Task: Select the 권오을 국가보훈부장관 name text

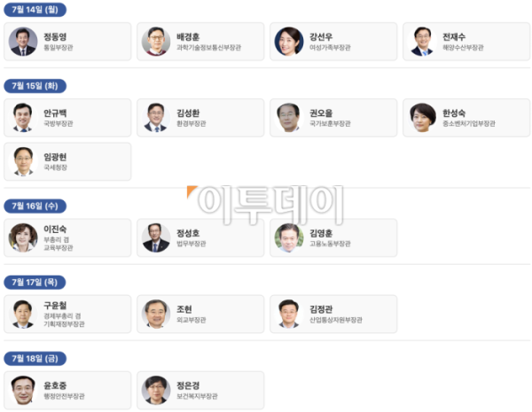Action: (321, 113)
